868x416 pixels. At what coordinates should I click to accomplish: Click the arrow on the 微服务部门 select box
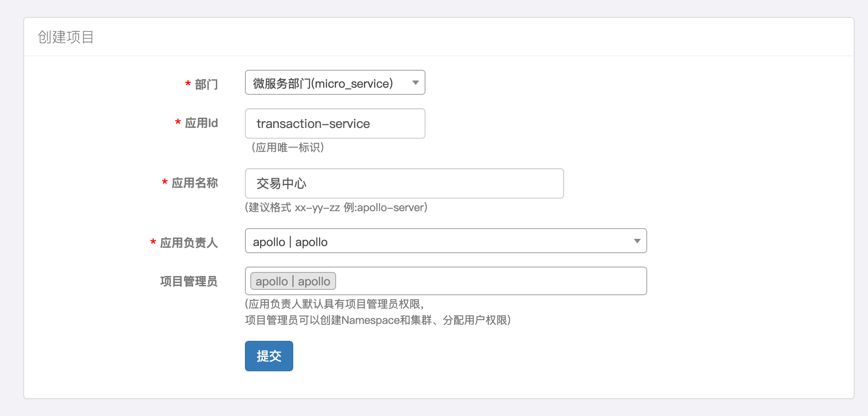(415, 83)
